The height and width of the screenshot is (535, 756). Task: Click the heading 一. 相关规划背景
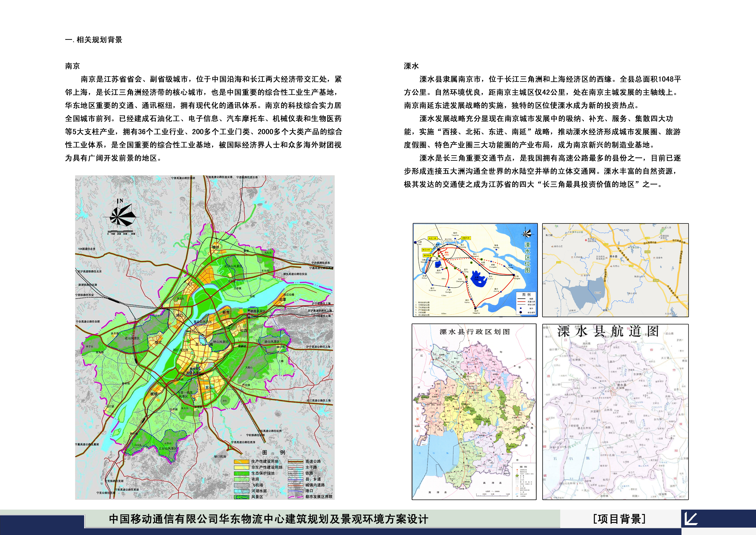coord(94,40)
